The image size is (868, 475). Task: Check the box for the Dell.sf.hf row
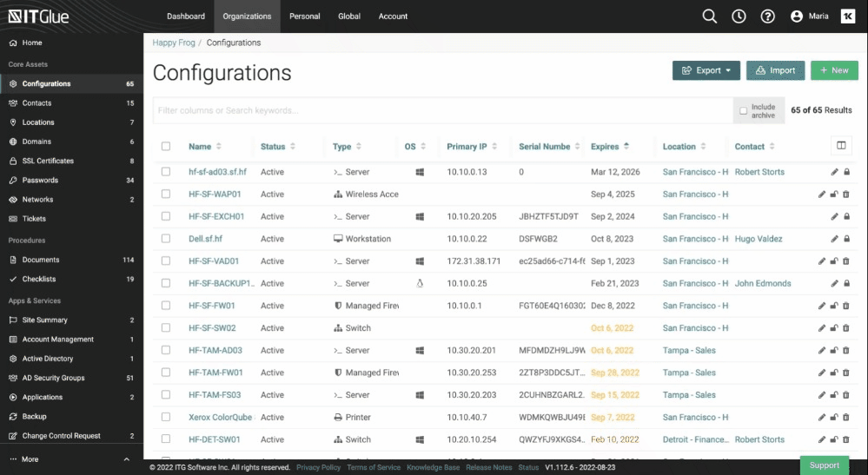pyautogui.click(x=166, y=239)
